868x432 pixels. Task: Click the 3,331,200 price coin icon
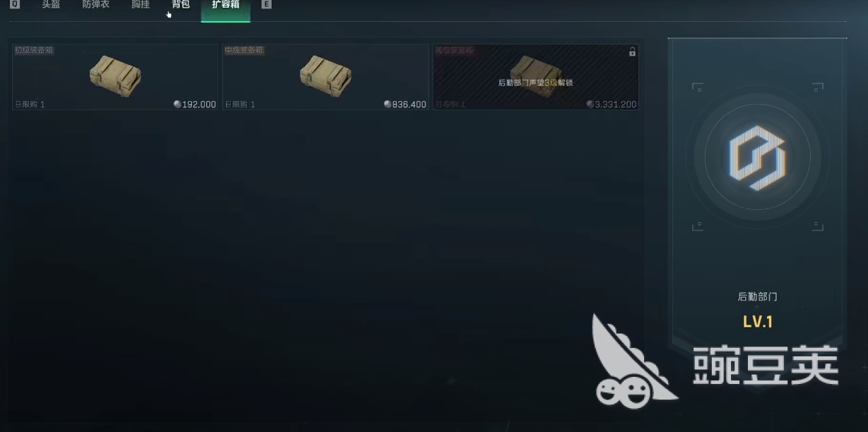click(590, 104)
